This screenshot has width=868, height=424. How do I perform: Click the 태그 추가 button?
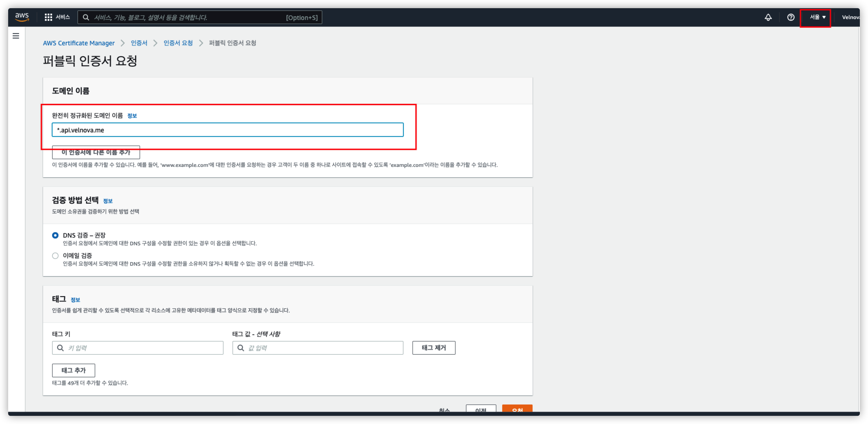73,370
